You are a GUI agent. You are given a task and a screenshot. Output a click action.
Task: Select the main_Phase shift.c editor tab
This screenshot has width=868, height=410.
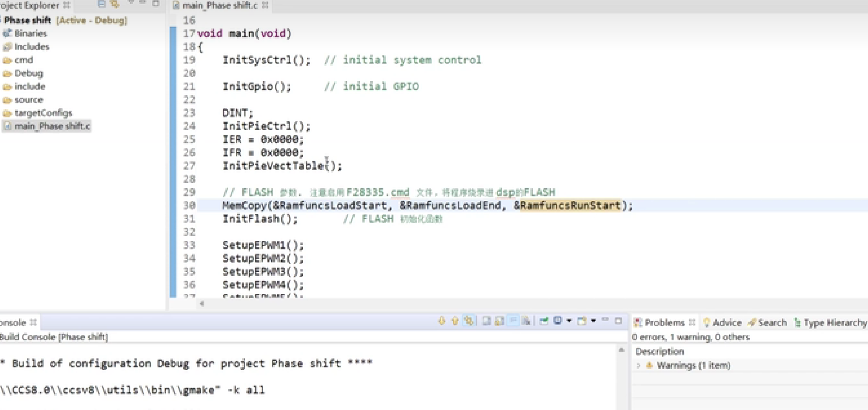tap(220, 5)
